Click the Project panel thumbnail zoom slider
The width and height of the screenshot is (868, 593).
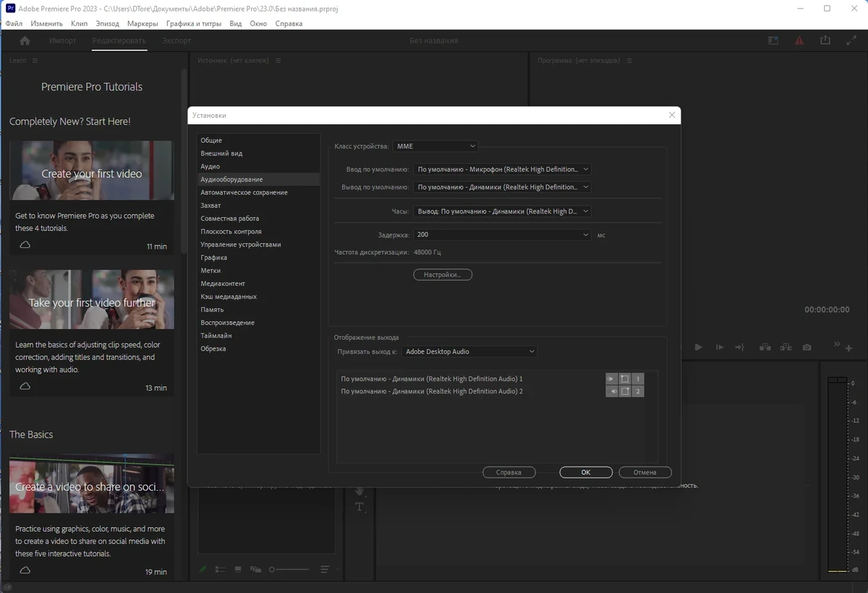click(x=289, y=570)
